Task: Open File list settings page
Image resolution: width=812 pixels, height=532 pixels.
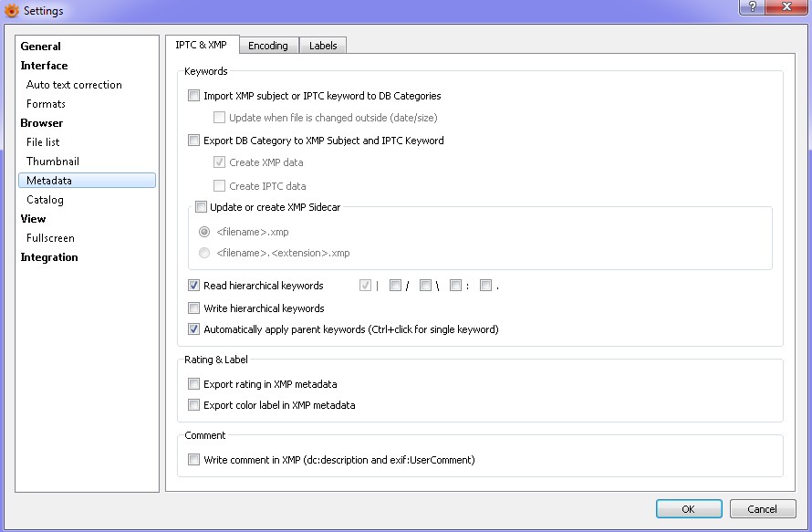Action: 43,142
